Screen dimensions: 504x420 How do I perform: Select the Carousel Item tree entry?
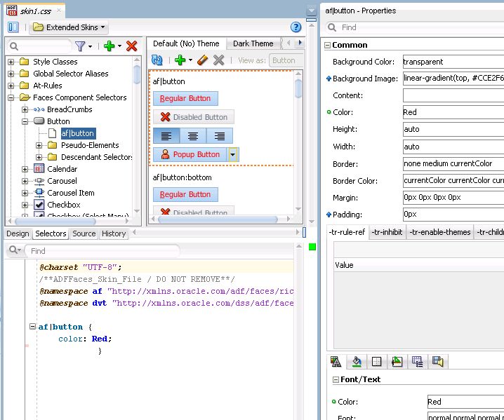tap(71, 193)
